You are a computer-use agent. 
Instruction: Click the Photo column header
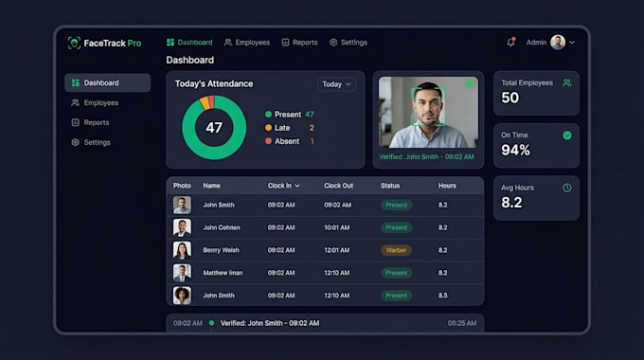pyautogui.click(x=182, y=186)
